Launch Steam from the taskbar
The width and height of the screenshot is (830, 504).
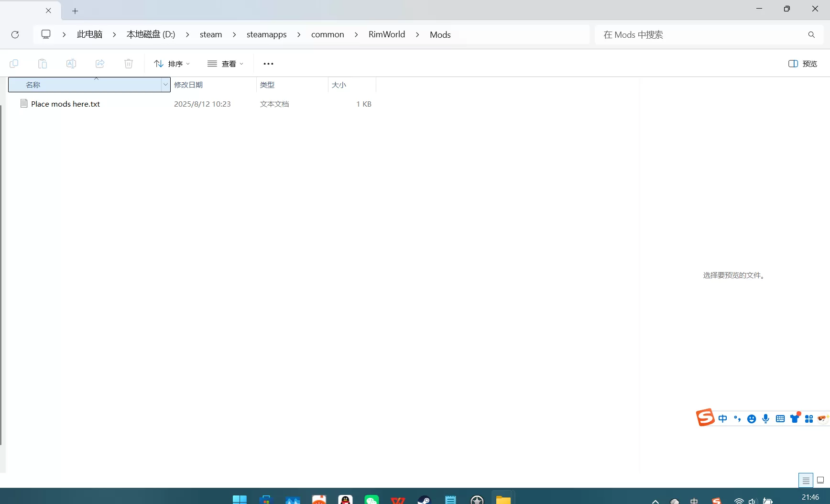click(x=424, y=499)
